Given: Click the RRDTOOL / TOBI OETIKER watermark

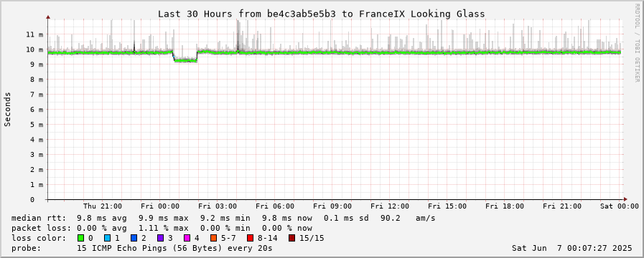Looking at the screenshot, I should click(637, 43).
